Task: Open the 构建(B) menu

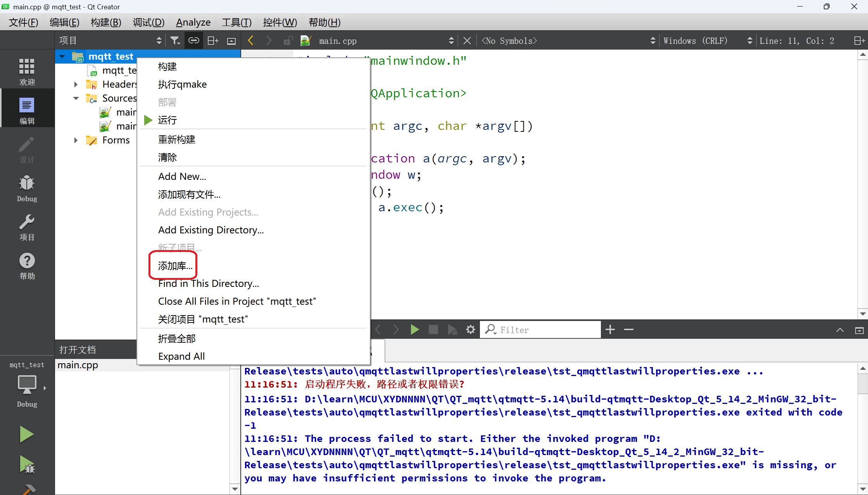Action: (106, 22)
